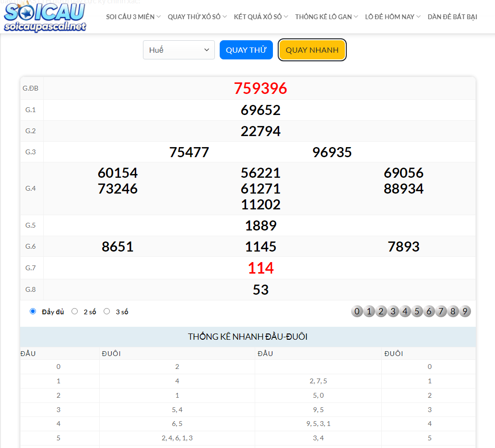This screenshot has width=495, height=448.
Task: Select digit ball 5 filter
Action: point(417,311)
